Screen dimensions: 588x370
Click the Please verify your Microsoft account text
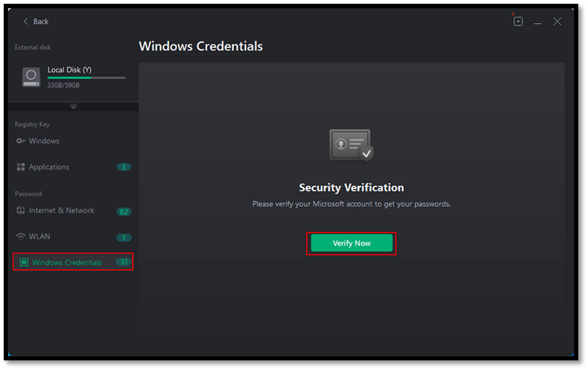coord(351,204)
